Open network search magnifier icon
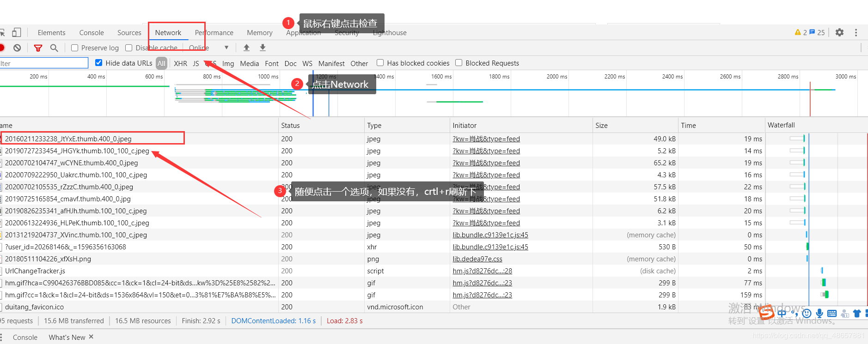 (x=54, y=48)
